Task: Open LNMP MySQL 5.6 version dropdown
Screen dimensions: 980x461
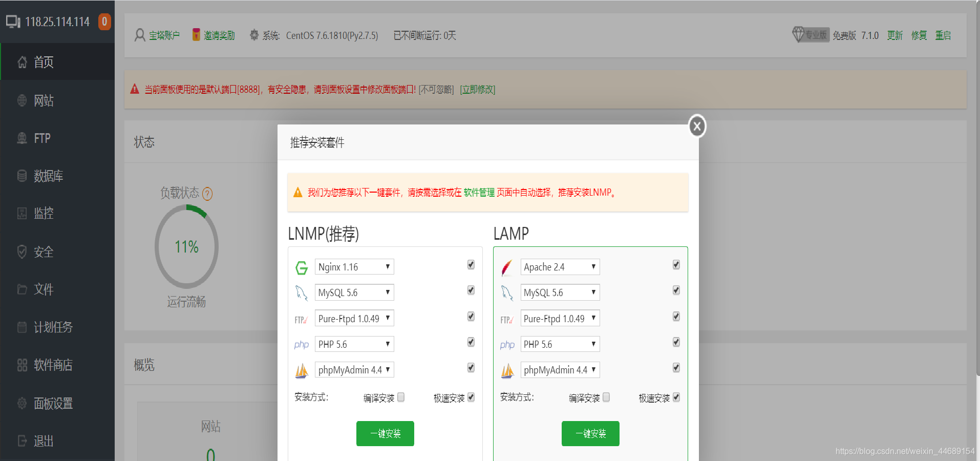Action: click(354, 292)
